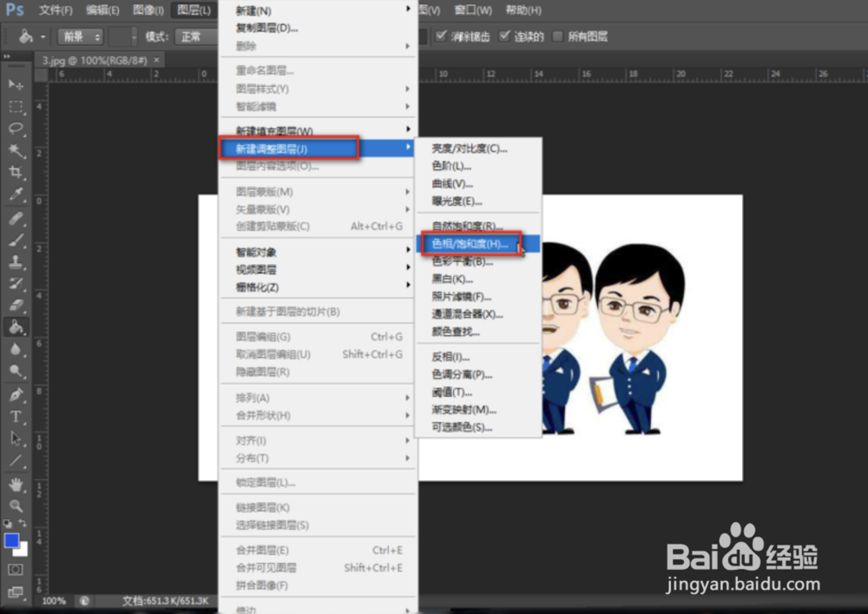Toggle Quick Mask mode
Viewport: 868px width, 614px height.
tap(16, 570)
